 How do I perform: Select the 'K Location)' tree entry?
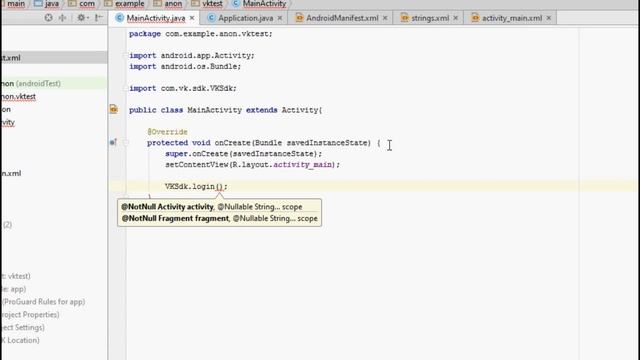[x=20, y=340]
